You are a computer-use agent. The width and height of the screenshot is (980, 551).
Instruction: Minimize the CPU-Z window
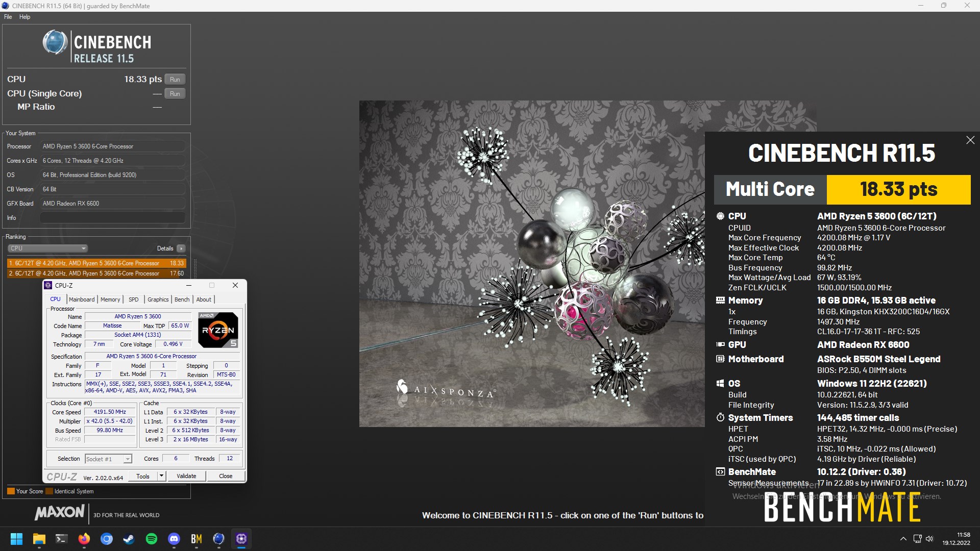click(x=189, y=285)
